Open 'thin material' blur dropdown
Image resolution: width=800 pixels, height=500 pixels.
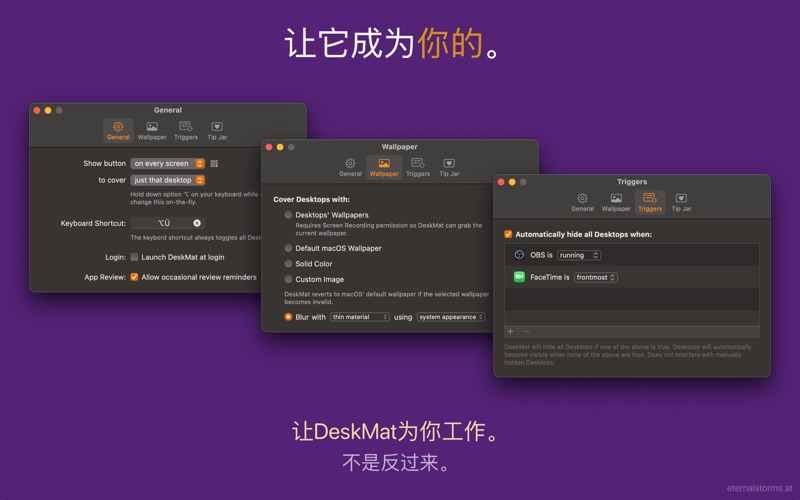[360, 317]
